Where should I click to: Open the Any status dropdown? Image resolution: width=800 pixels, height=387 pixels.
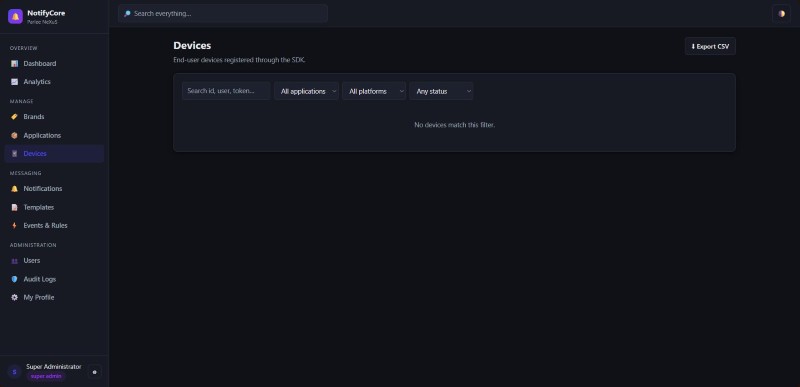pos(441,91)
